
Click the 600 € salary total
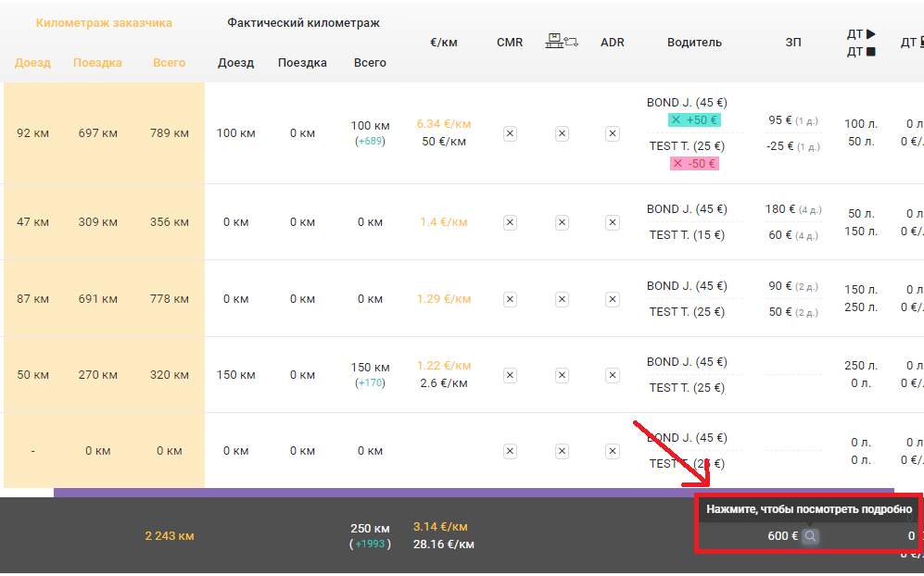(x=782, y=536)
